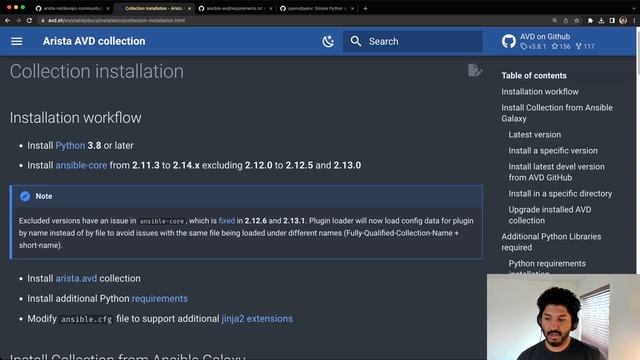Viewport: 640px width, 360px height.
Task: Click the 117 forks count
Action: click(585, 47)
